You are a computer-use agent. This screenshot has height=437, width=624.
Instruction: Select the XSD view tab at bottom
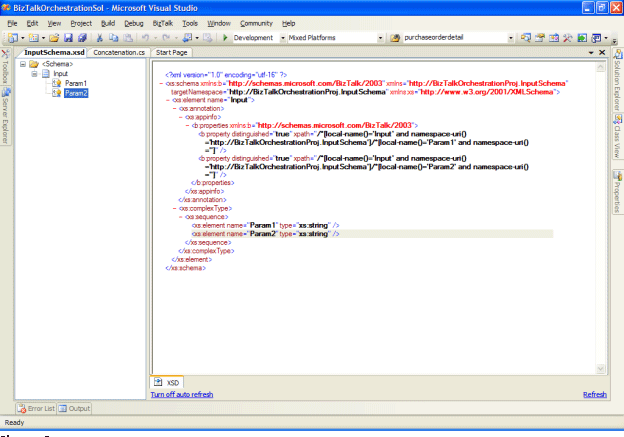(167, 382)
